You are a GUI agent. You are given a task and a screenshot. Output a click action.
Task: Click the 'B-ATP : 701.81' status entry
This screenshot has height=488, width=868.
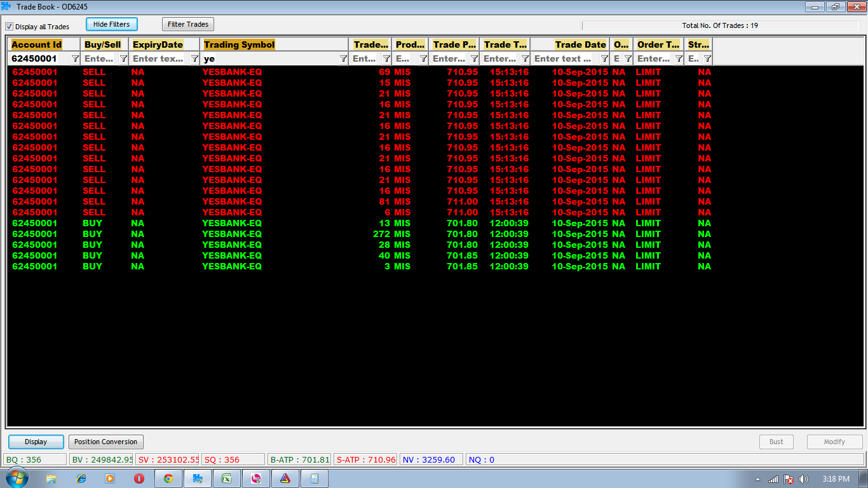click(x=300, y=459)
